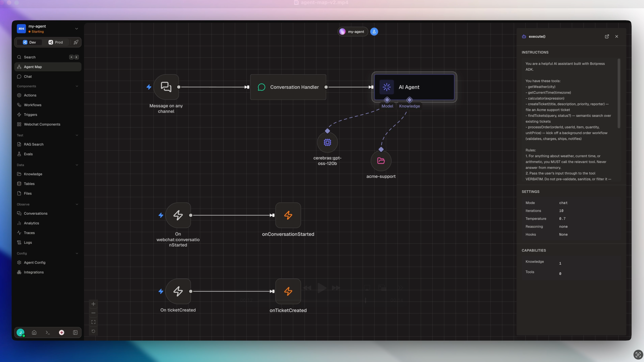Select the onTicketCreated handler node
This screenshot has width=644, height=362.
point(288,291)
